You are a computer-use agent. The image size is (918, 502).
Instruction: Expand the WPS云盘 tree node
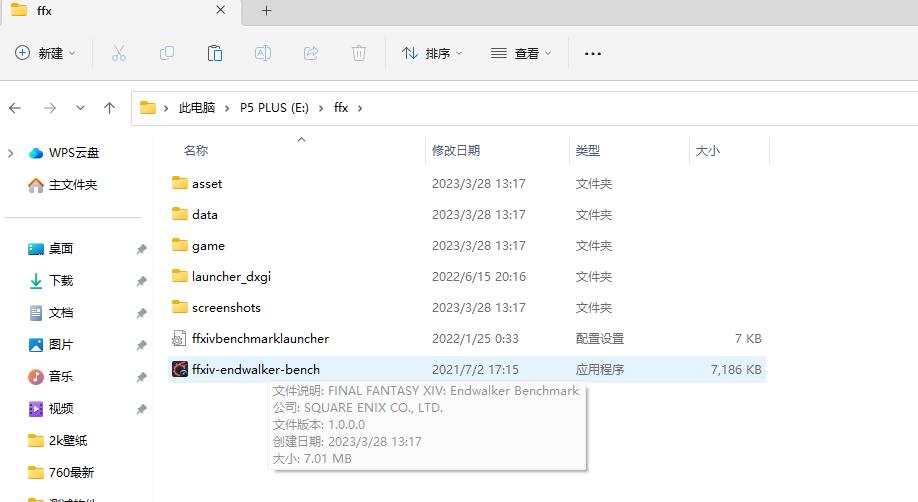coord(11,153)
